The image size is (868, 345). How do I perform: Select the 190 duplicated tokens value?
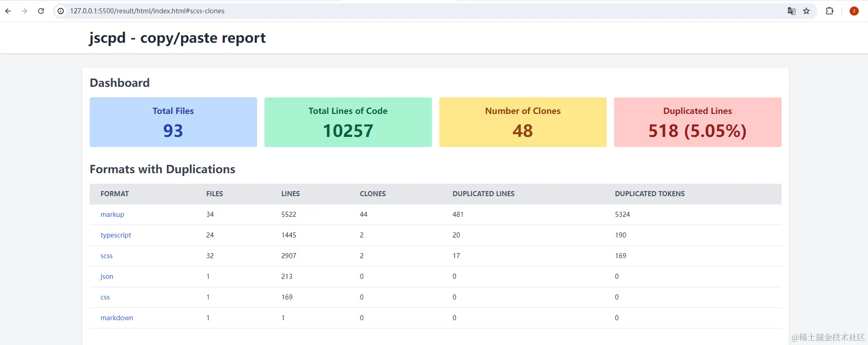coord(621,235)
